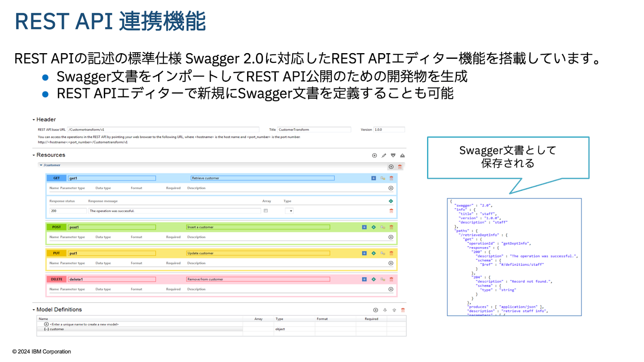Click the copy icon on PUT put1 row
Viewport: 644px width, 362px height.
[x=383, y=253]
